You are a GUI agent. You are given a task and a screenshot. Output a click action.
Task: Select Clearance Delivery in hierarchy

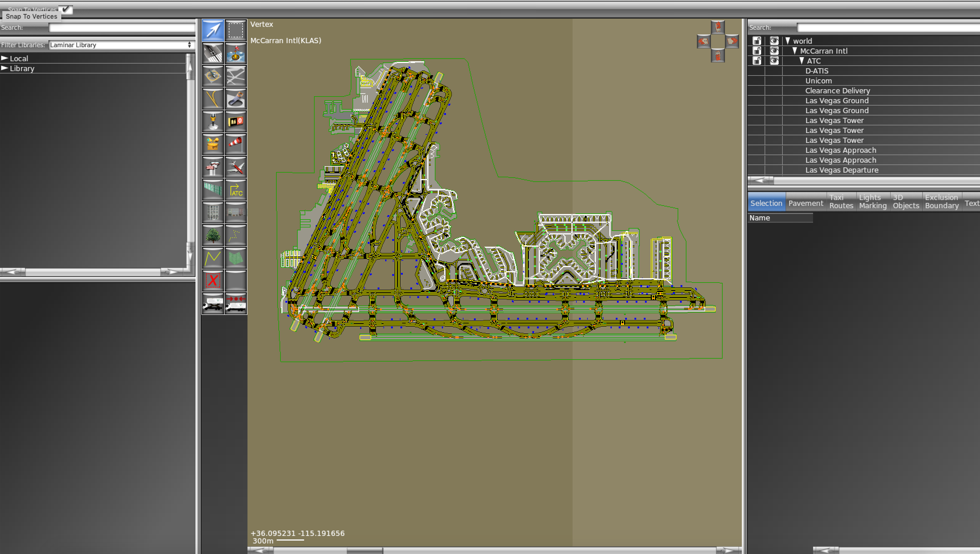pos(837,91)
